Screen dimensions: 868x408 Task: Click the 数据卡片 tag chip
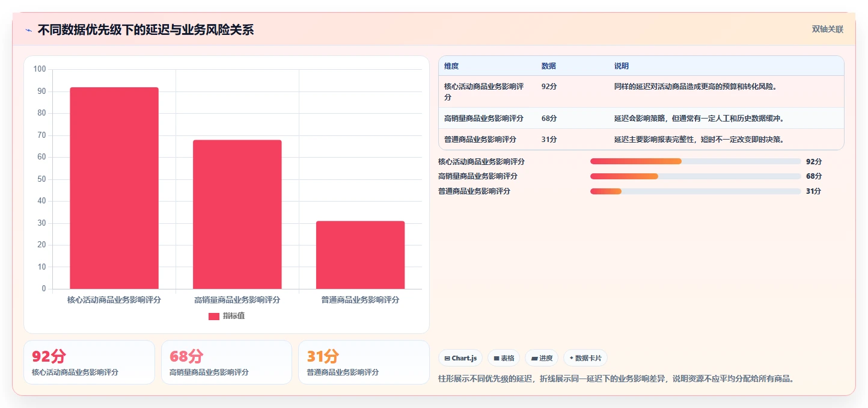click(585, 358)
